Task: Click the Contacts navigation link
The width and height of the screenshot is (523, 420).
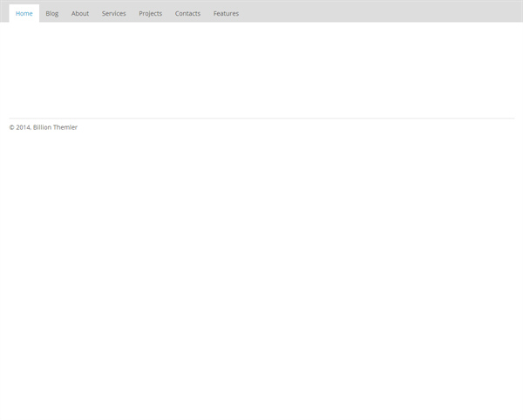Action: (187, 13)
